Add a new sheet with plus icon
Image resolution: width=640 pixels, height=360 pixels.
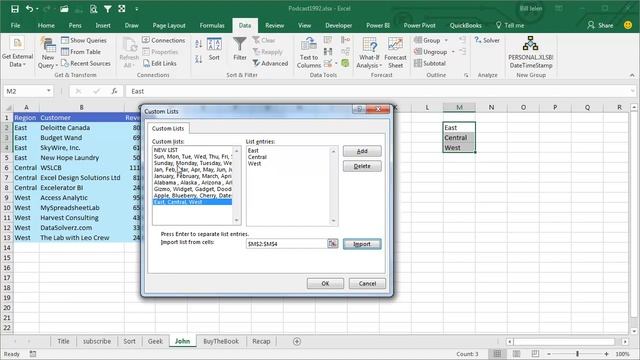(x=297, y=341)
